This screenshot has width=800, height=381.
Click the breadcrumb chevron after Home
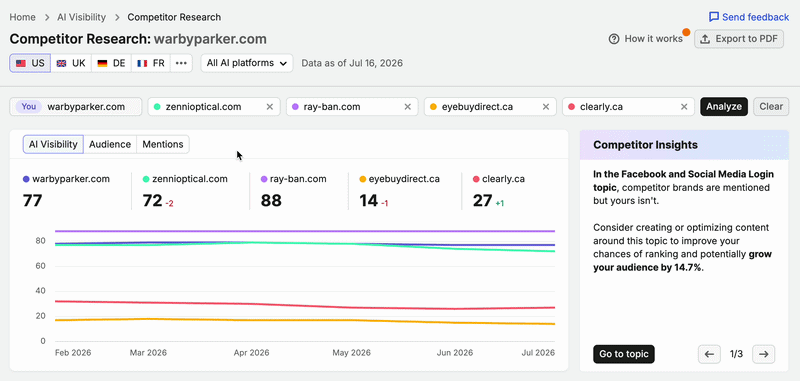click(47, 17)
